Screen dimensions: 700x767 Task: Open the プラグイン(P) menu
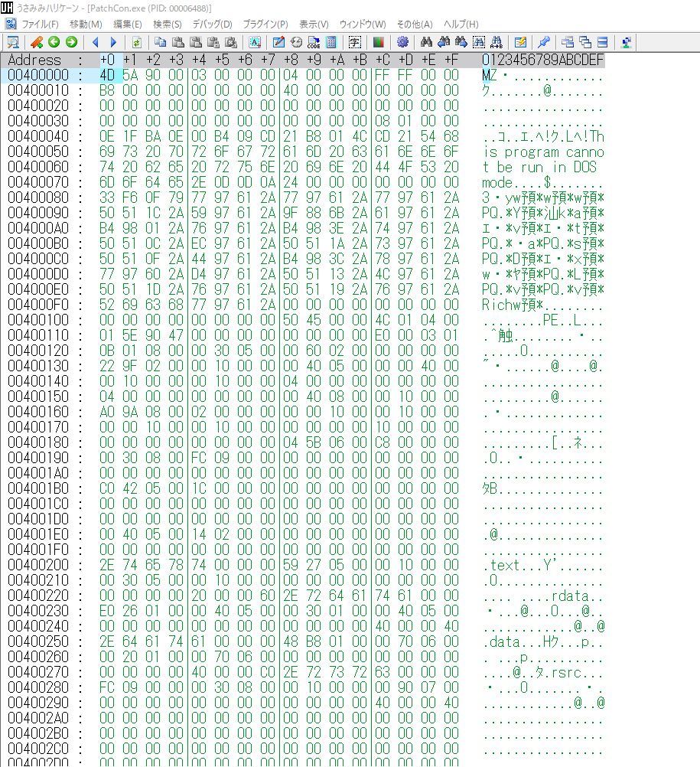coord(265,24)
